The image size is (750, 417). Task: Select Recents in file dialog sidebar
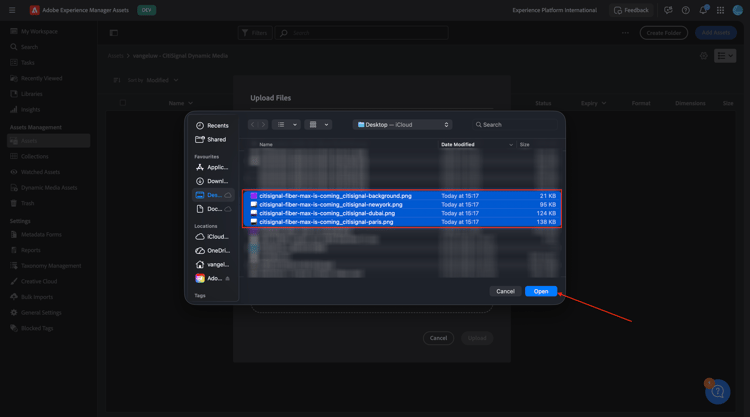point(212,125)
